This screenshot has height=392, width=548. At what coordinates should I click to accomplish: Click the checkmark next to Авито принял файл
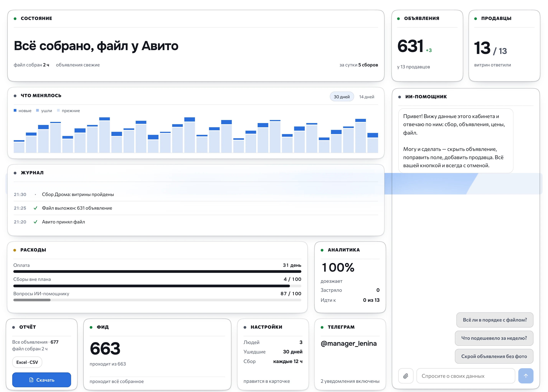click(35, 222)
